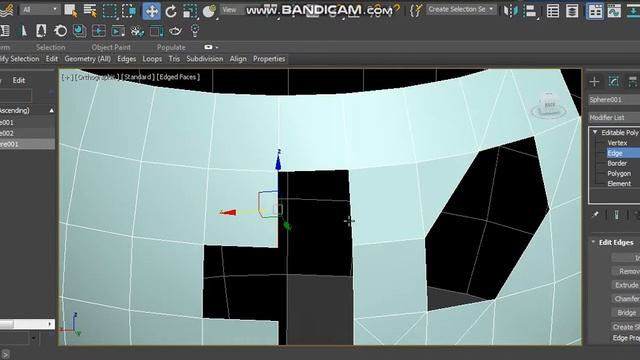Toggle the Ribbon display button
Screen dimensions: 640x360
coord(595,11)
